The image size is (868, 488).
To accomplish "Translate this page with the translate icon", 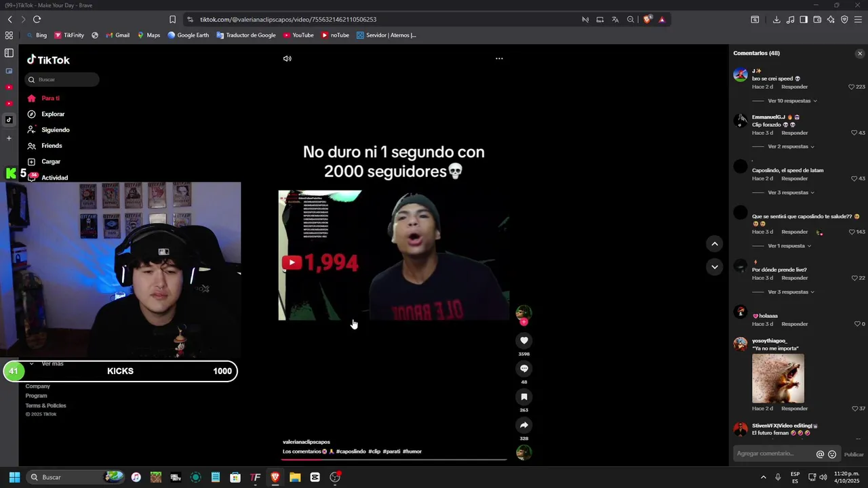I will tap(615, 20).
